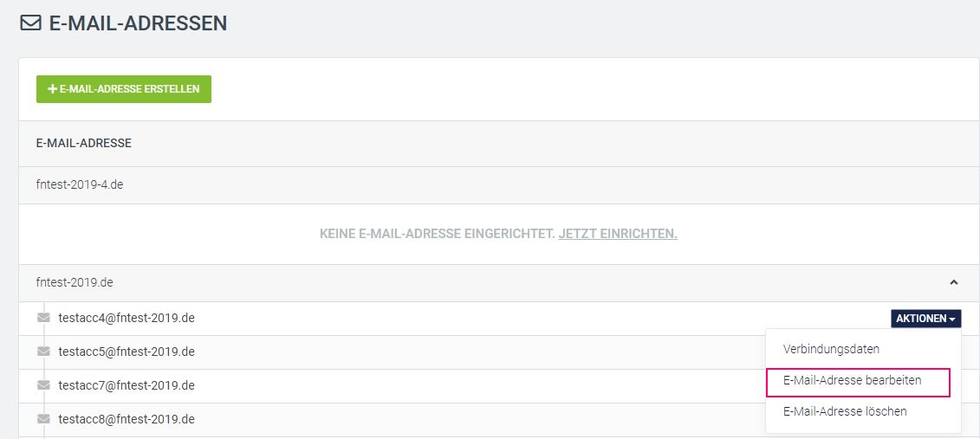Screen dimensions: 980x439
Task: Select the testacc4@fntest-2019.de address
Action: point(127,318)
